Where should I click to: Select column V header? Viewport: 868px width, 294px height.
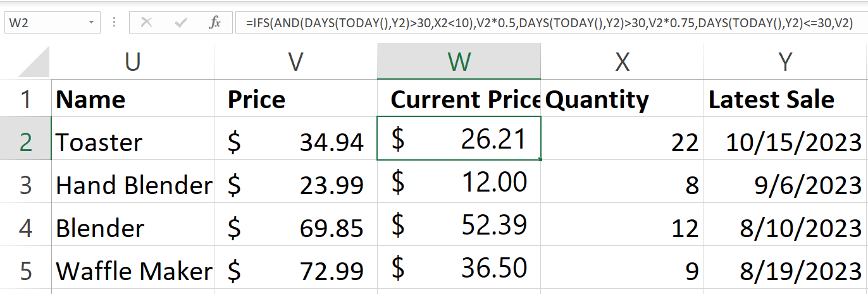(x=295, y=61)
